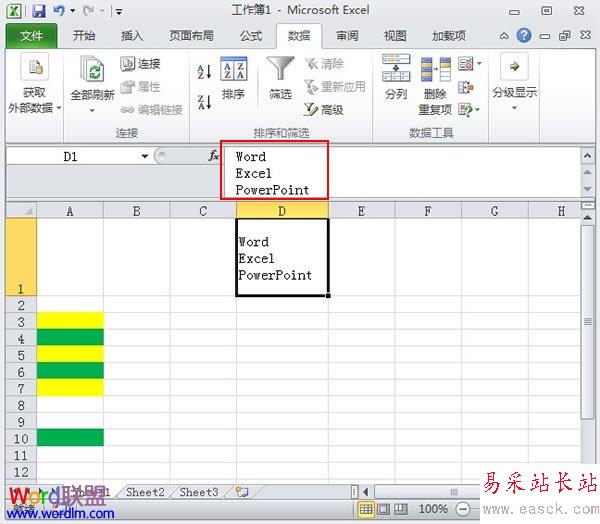Open the Sheet3 worksheet tab
The image size is (600, 524).
[199, 492]
